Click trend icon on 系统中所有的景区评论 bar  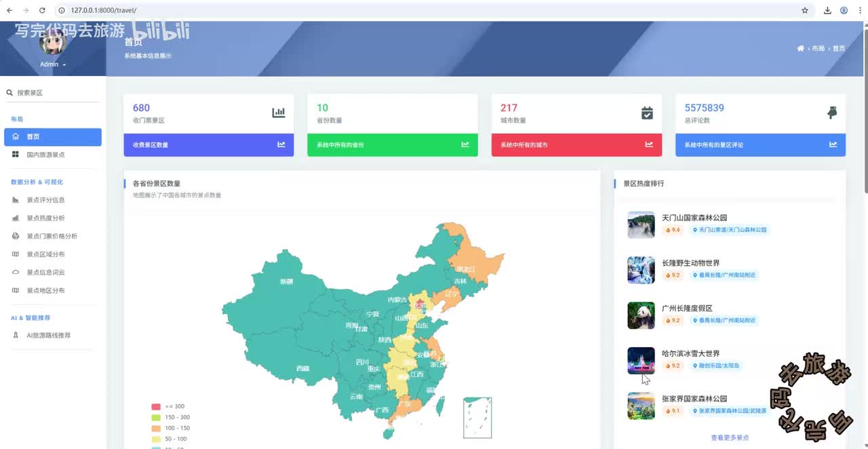coord(833,144)
